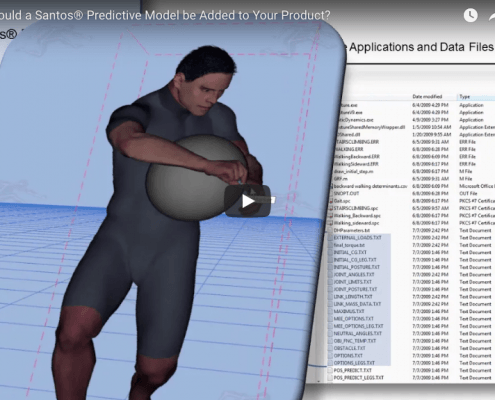The image size is (495, 400).
Task: Play the Santos Predictive Model video
Action: 247,201
